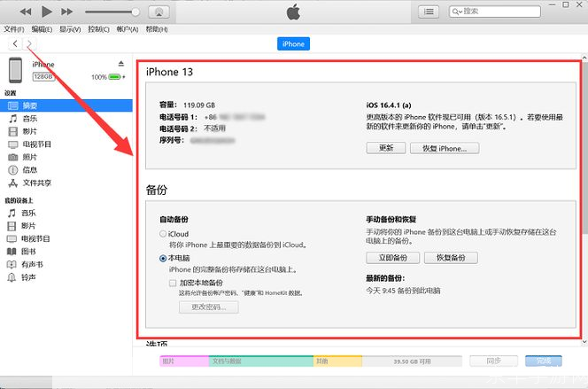Click the 立即备份 button
Screen dimensions: 588x389
tap(392, 258)
